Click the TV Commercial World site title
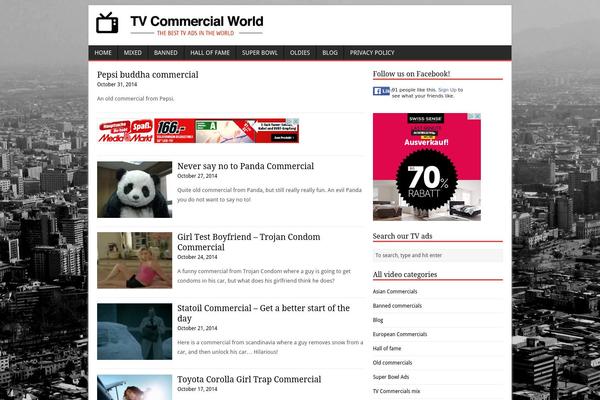 [x=197, y=21]
